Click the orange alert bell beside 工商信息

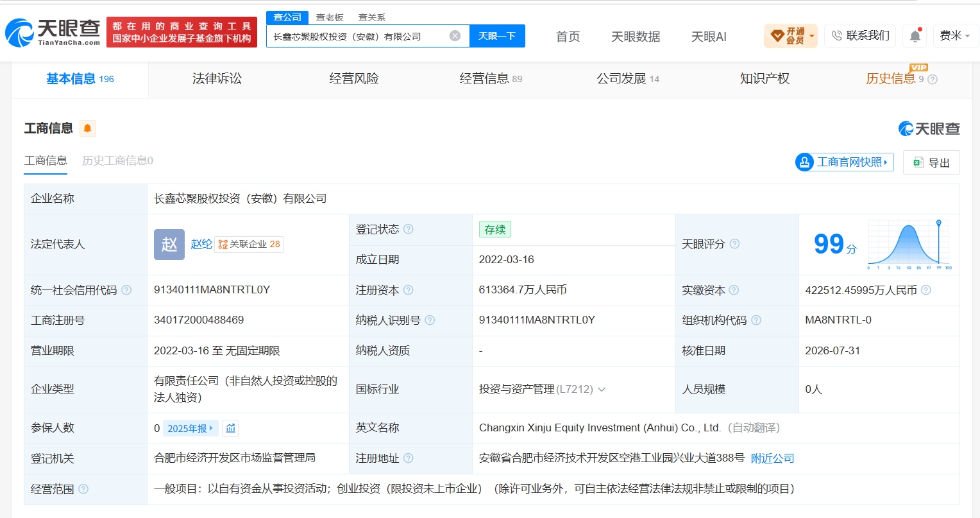(88, 128)
